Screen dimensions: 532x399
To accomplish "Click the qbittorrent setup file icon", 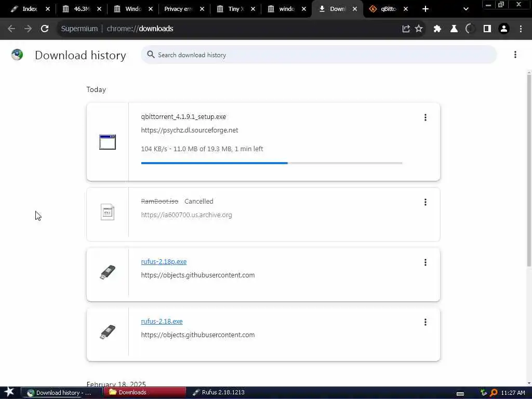I will coord(108,142).
